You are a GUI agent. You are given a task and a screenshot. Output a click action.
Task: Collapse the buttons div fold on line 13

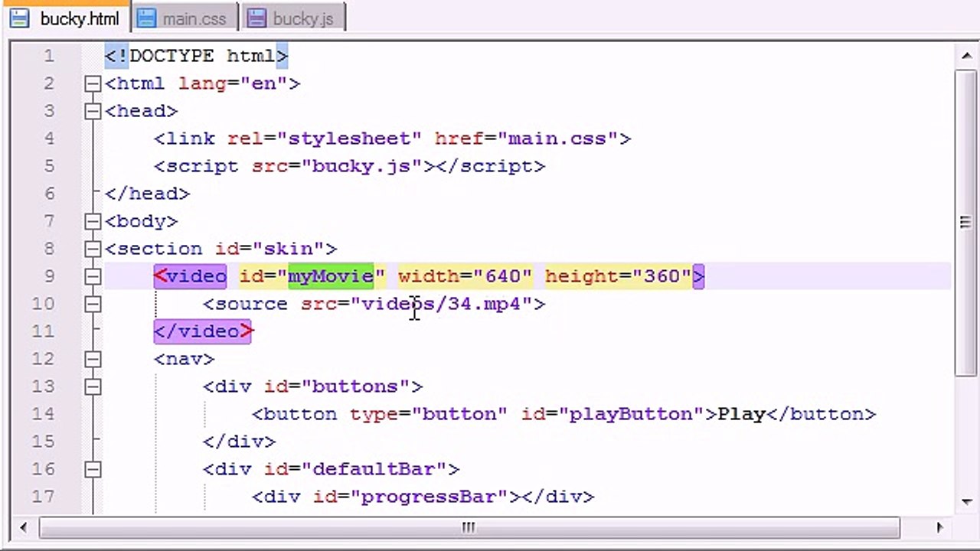pyautogui.click(x=93, y=386)
